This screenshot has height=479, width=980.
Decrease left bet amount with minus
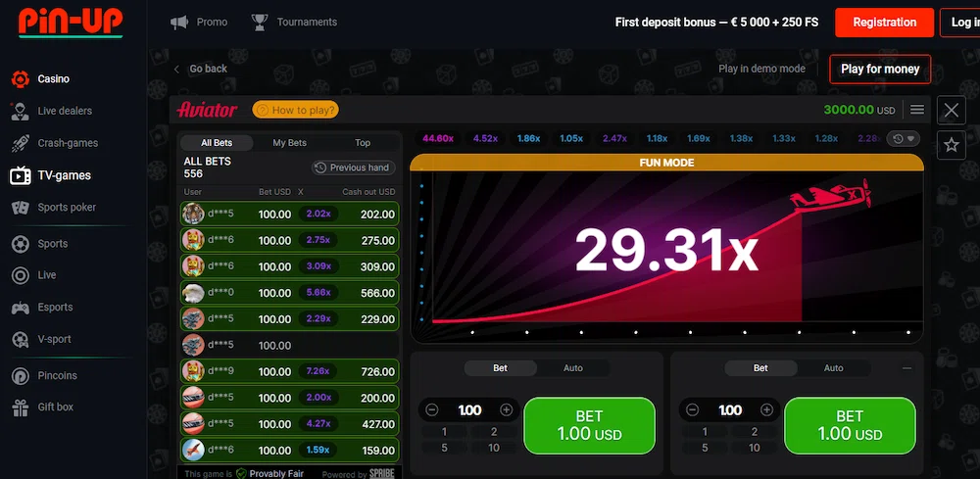coord(431,410)
